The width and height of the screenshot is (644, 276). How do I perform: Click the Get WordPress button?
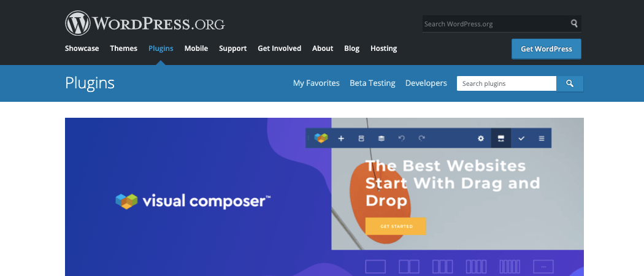click(x=546, y=49)
